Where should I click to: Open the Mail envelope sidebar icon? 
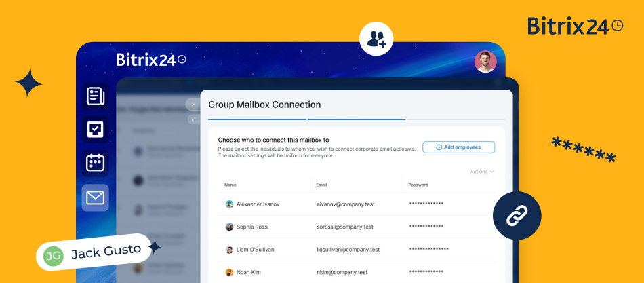pos(96,197)
